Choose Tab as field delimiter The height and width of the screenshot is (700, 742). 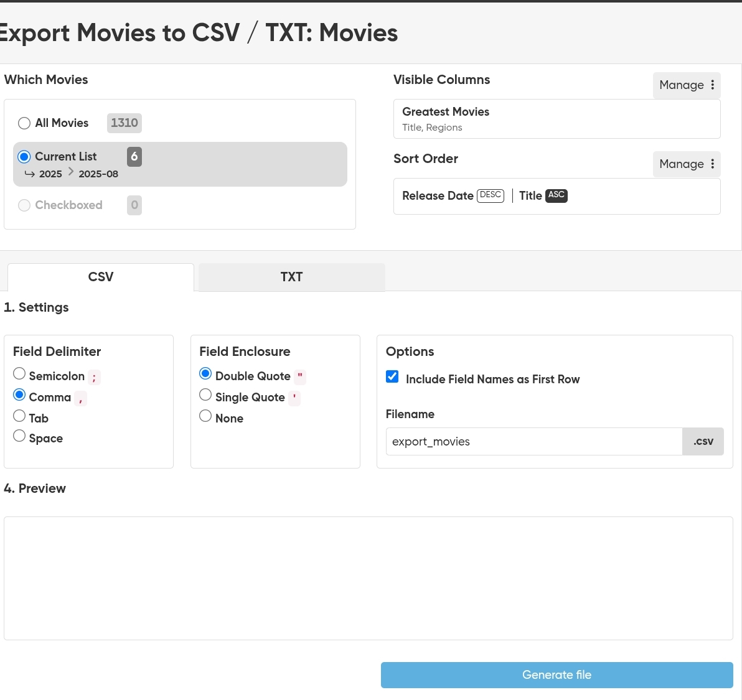click(19, 416)
